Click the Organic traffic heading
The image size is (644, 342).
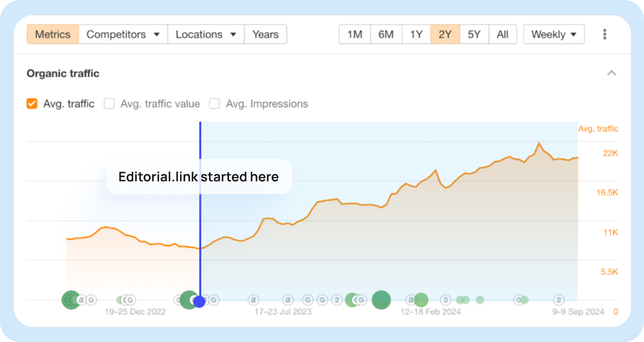63,73
